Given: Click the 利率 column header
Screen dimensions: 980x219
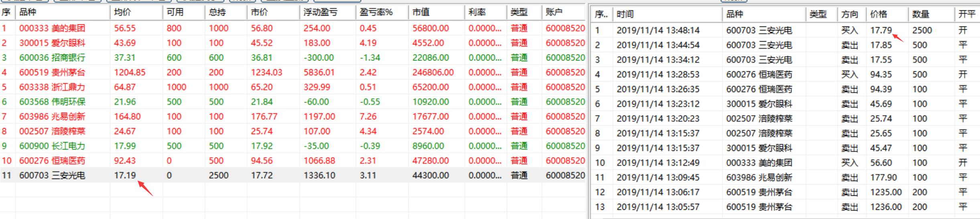Looking at the screenshot, I should [485, 12].
